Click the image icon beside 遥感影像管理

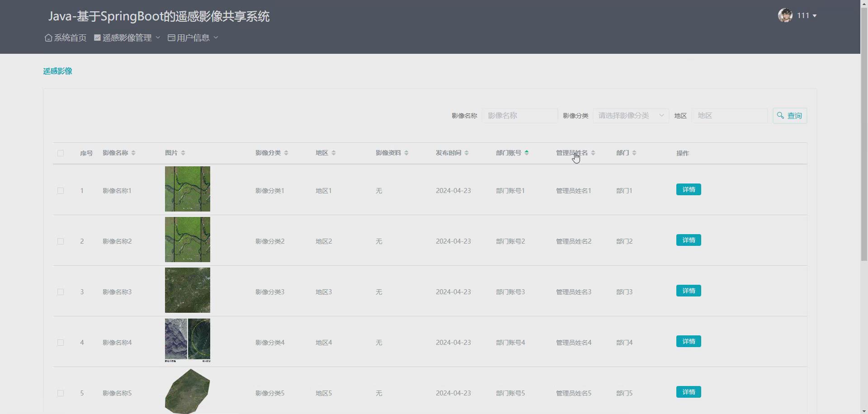point(97,38)
